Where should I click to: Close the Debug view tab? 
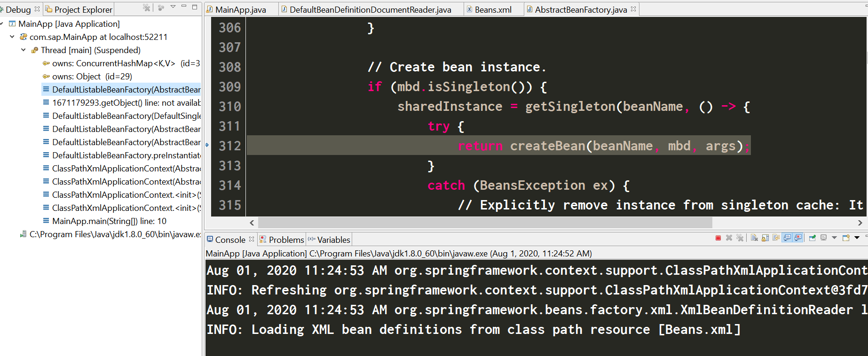(37, 9)
